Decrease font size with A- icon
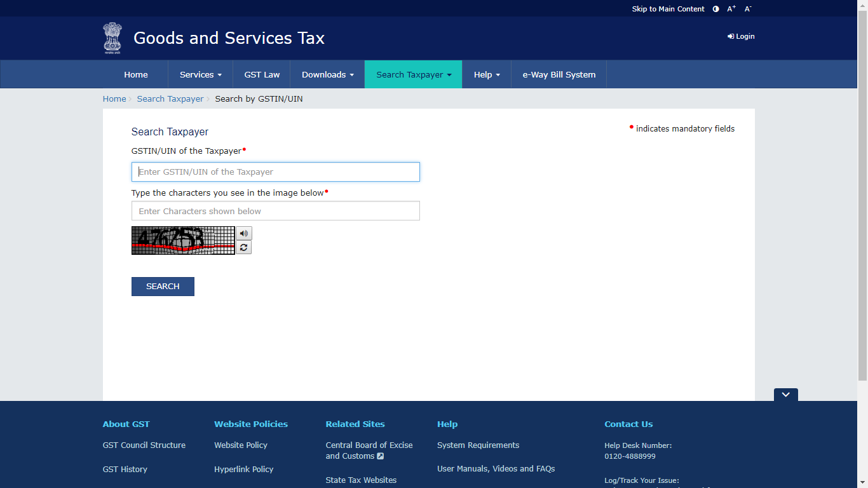Image resolution: width=868 pixels, height=488 pixels. (x=748, y=9)
